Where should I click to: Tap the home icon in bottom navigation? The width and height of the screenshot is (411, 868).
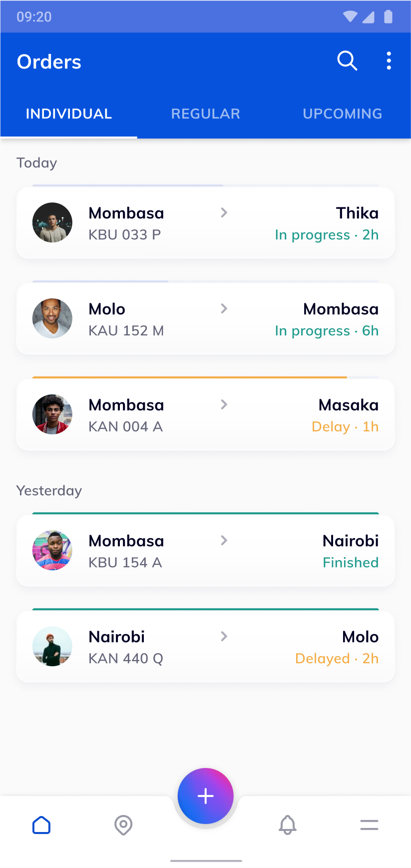(x=41, y=825)
